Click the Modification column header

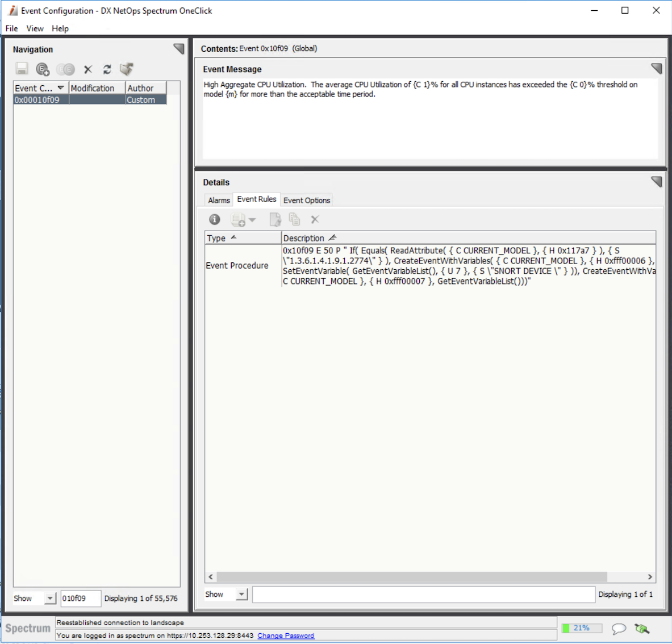click(x=97, y=88)
